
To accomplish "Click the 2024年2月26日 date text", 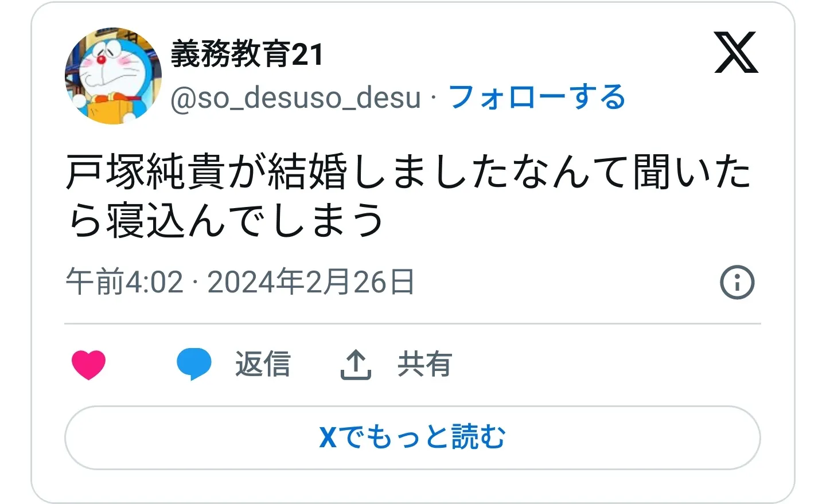I will coord(311,282).
